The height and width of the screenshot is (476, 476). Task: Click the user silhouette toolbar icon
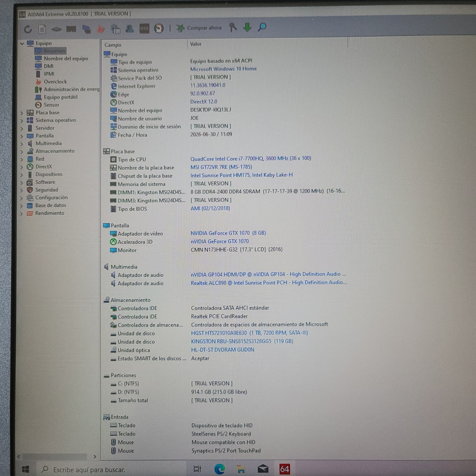pos(130,29)
